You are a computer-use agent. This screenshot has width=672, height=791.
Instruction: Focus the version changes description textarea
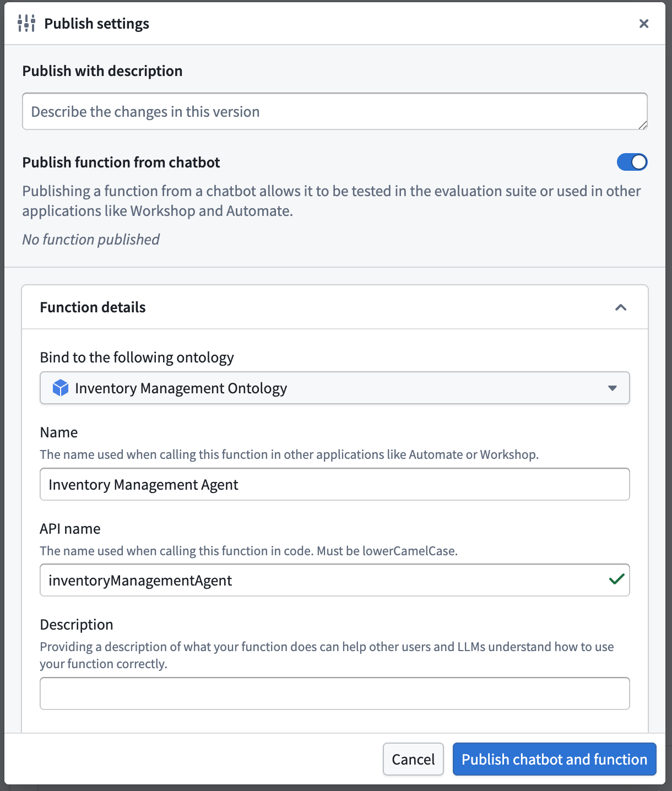pos(335,111)
